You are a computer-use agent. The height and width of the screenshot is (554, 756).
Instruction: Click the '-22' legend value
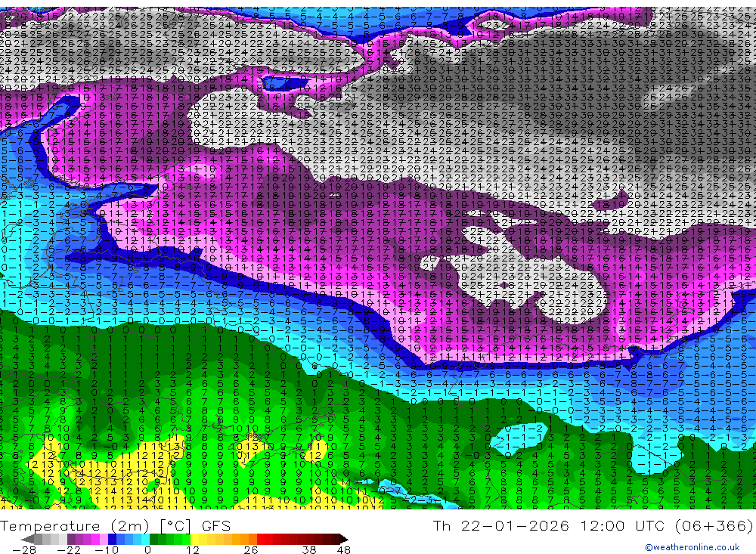69,549
